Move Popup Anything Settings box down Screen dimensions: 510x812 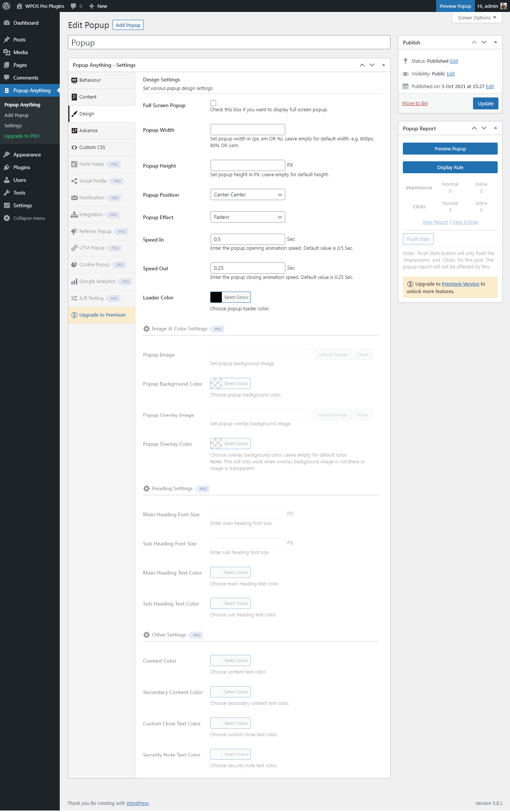coord(372,65)
